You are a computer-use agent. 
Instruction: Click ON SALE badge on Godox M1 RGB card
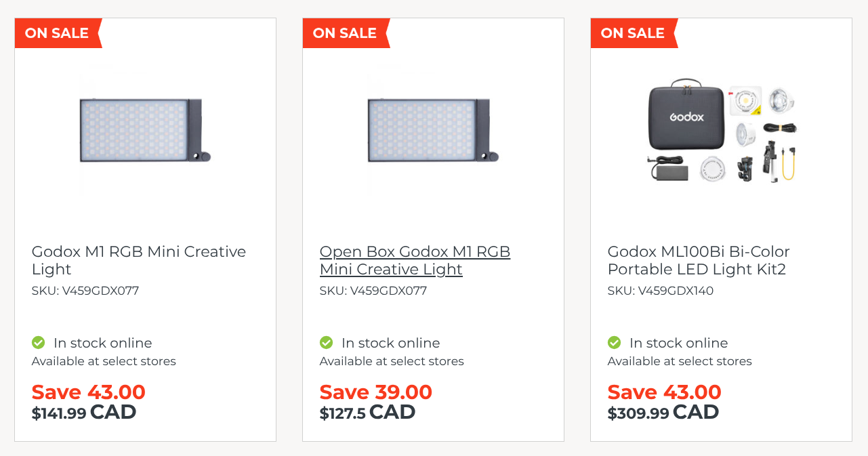click(x=58, y=33)
